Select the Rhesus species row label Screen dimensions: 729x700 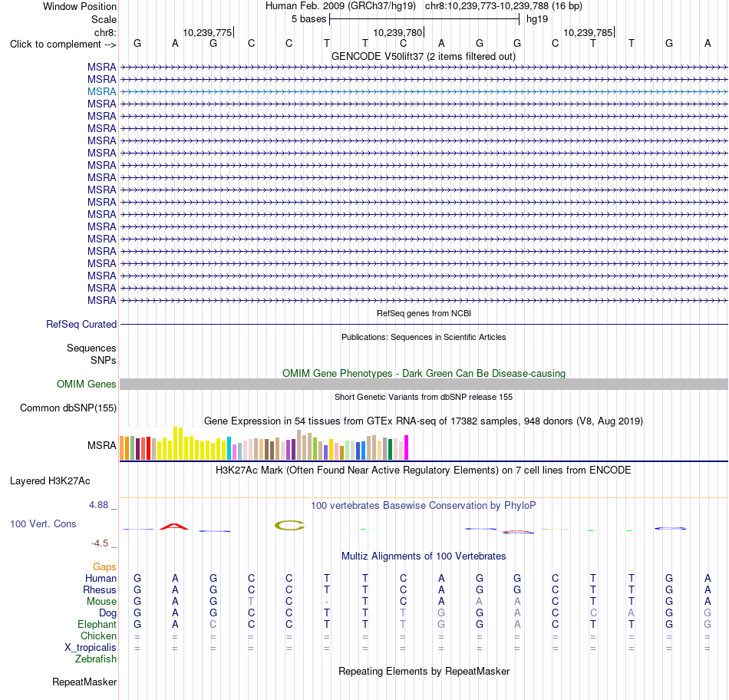click(100, 589)
